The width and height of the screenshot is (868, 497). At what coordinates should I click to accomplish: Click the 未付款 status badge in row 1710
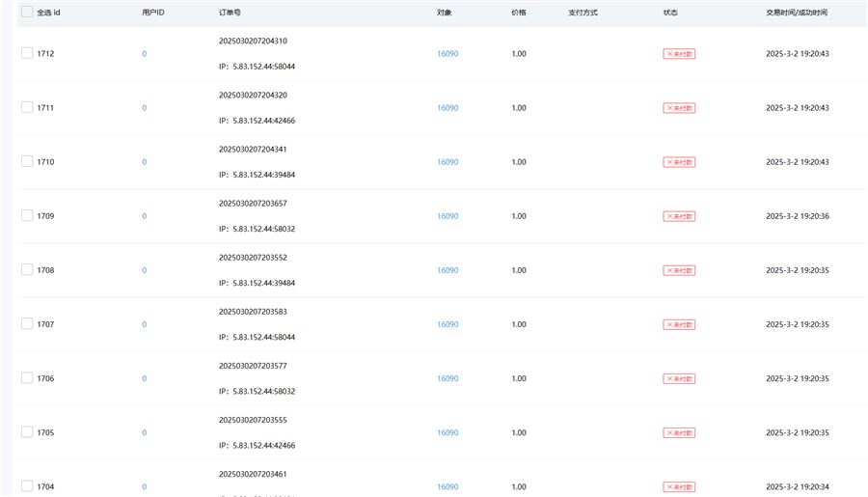click(679, 162)
